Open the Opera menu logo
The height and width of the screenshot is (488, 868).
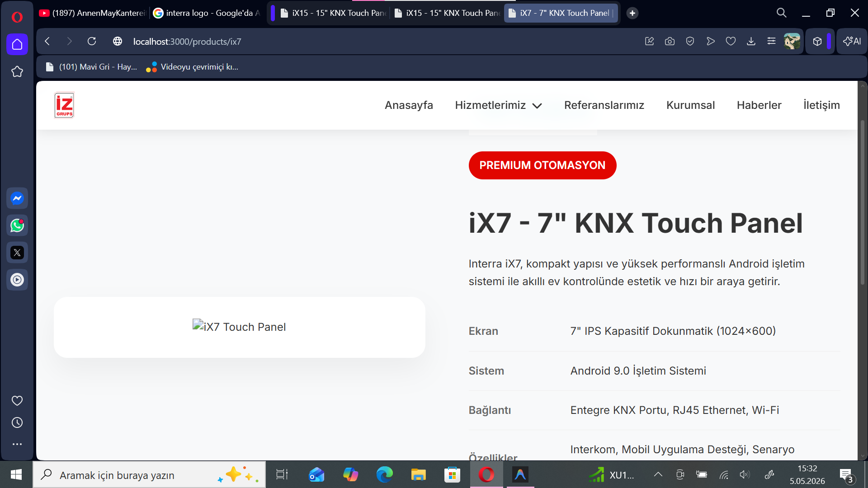tap(17, 17)
